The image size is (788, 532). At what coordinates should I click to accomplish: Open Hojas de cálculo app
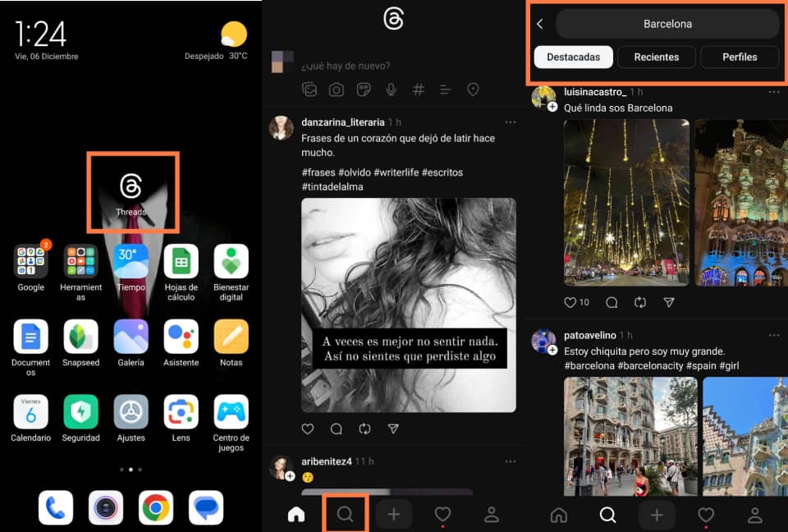tap(181, 261)
